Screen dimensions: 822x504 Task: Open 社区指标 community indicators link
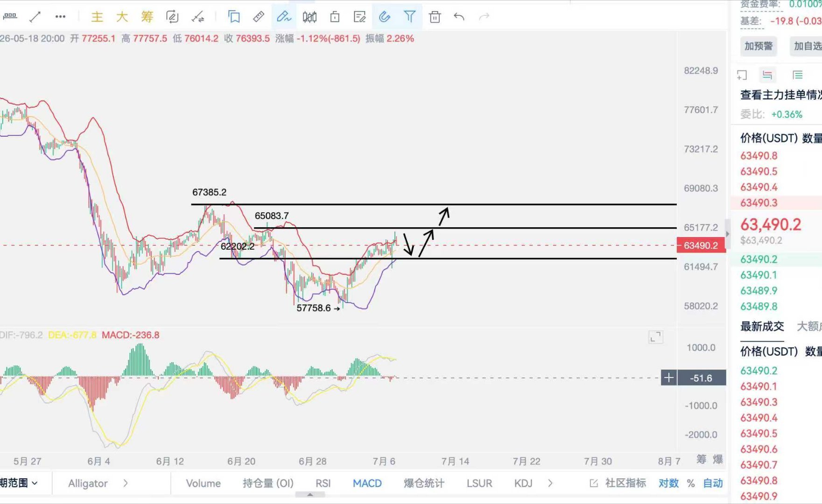[x=618, y=483]
